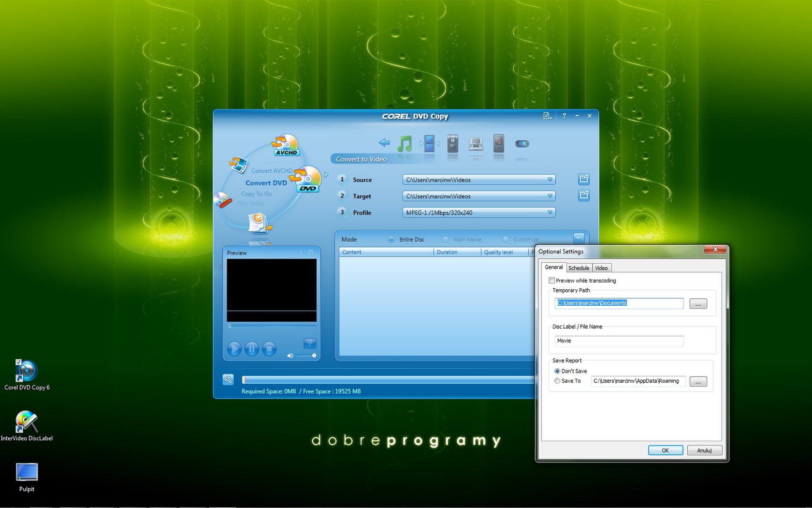812x508 pixels.
Task: Browse for Target folder icon
Action: tap(584, 195)
